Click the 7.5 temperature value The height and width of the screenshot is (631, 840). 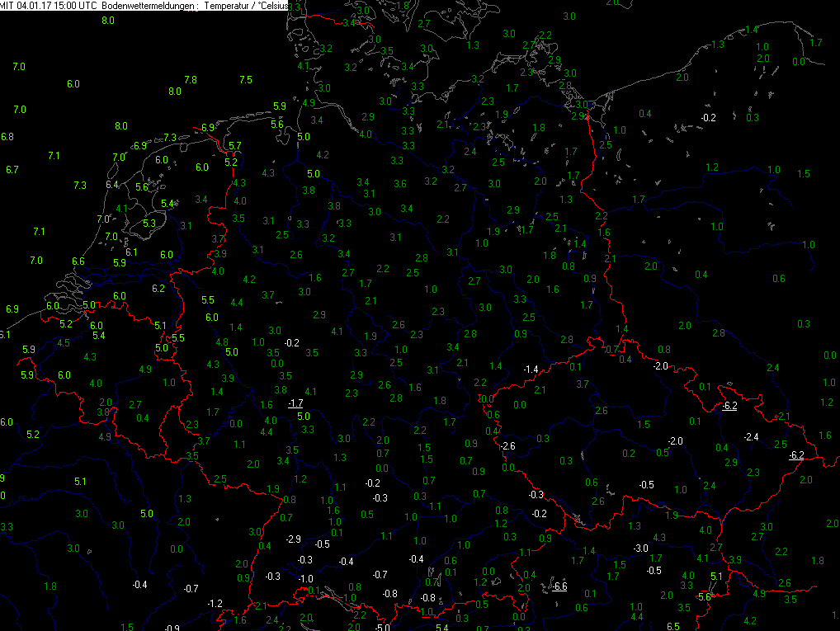coord(245,80)
